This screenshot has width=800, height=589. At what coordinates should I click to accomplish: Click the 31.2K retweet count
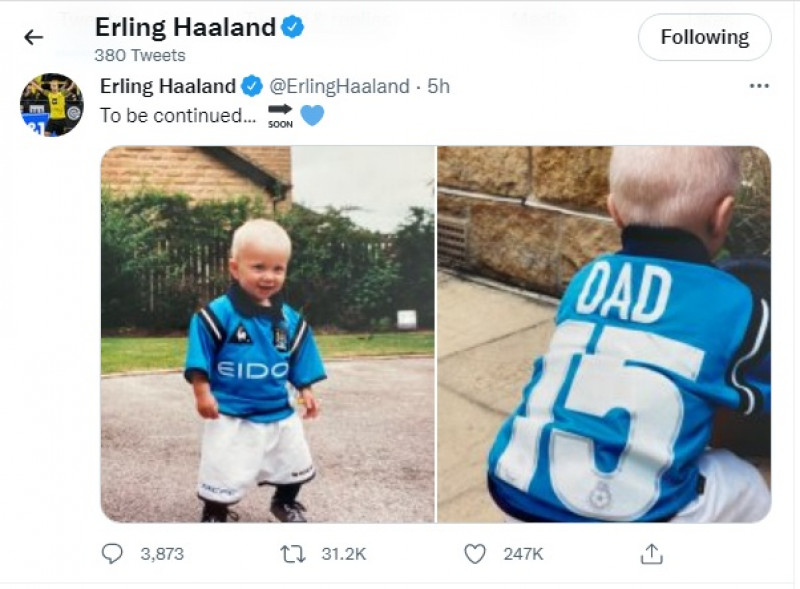click(x=342, y=553)
